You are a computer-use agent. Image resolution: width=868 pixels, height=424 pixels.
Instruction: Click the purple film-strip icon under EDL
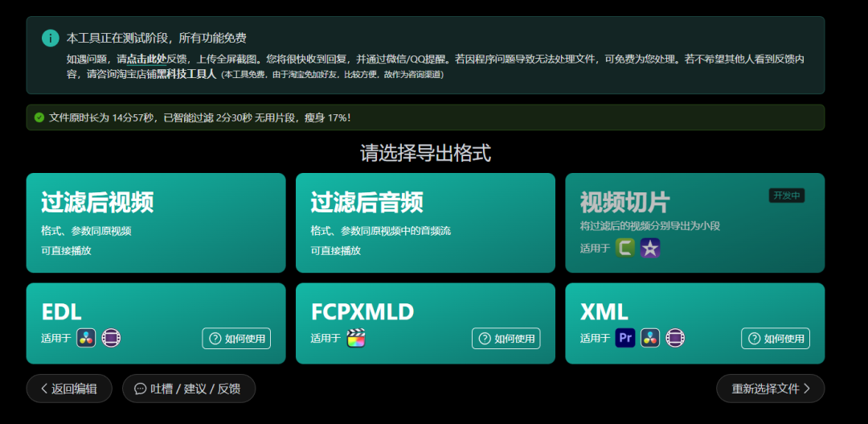click(x=111, y=338)
